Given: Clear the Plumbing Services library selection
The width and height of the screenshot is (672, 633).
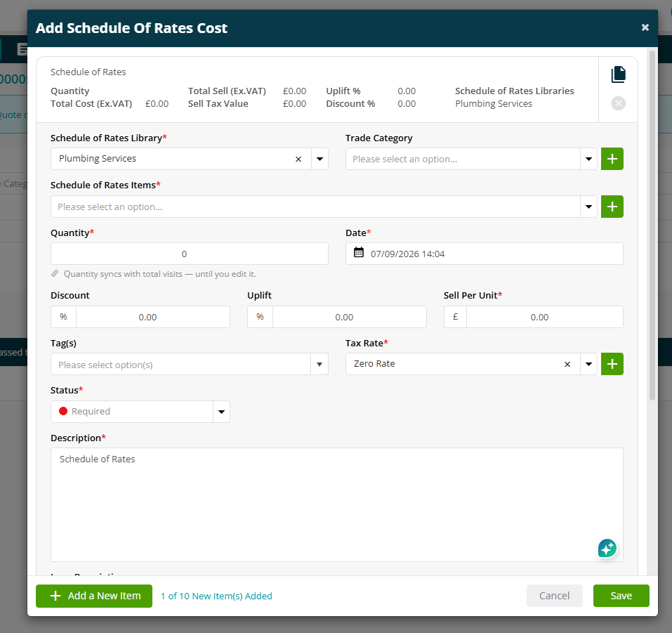Looking at the screenshot, I should pos(298,159).
